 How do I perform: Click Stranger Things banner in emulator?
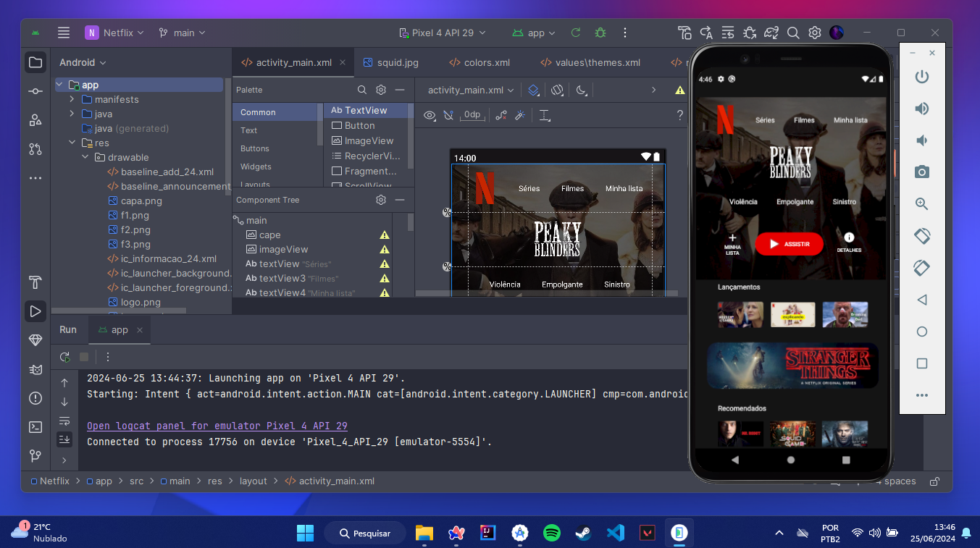pyautogui.click(x=793, y=366)
